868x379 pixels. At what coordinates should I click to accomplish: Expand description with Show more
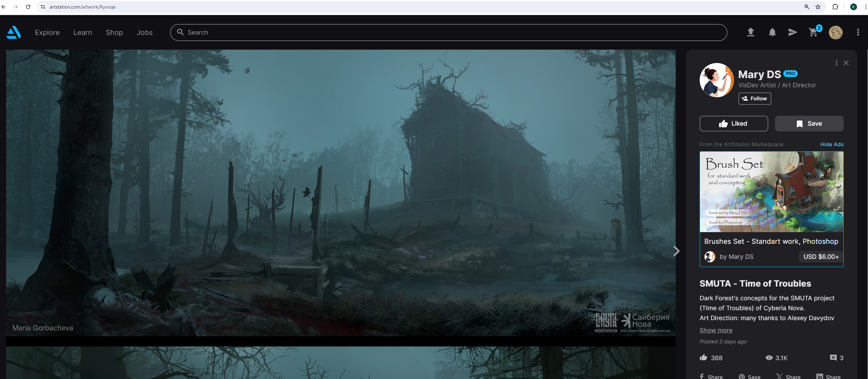(716, 330)
